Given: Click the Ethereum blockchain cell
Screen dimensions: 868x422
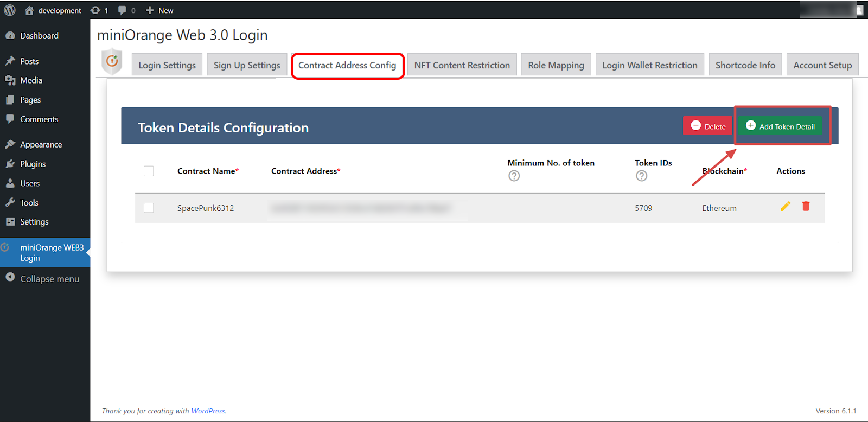Looking at the screenshot, I should point(719,208).
